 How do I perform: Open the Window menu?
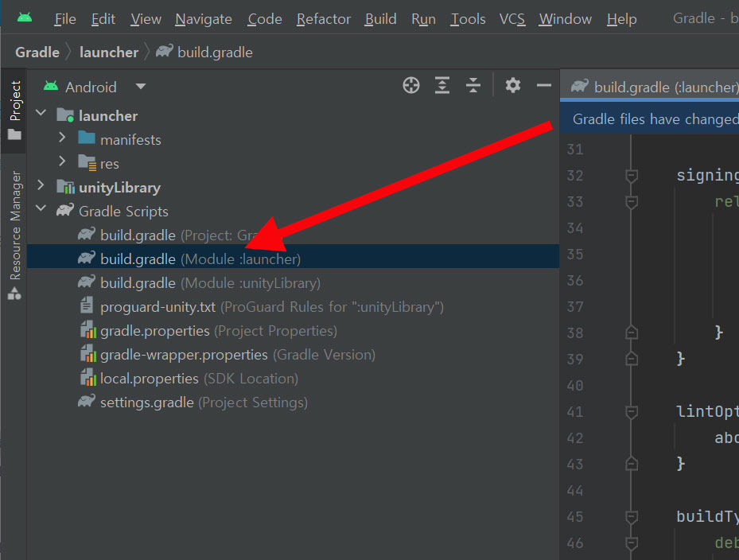click(x=566, y=19)
